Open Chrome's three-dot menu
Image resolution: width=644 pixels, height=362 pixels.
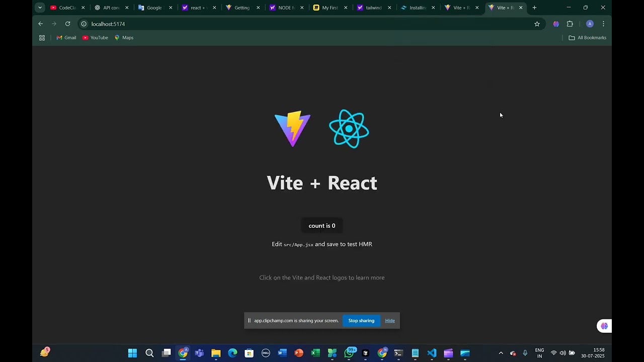tap(603, 24)
